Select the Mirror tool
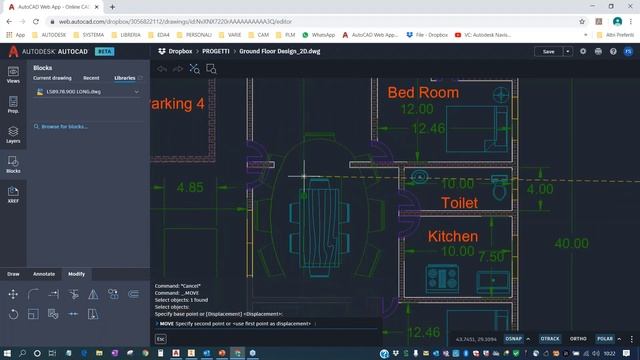Image resolution: width=640 pixels, height=360 pixels. point(93,294)
